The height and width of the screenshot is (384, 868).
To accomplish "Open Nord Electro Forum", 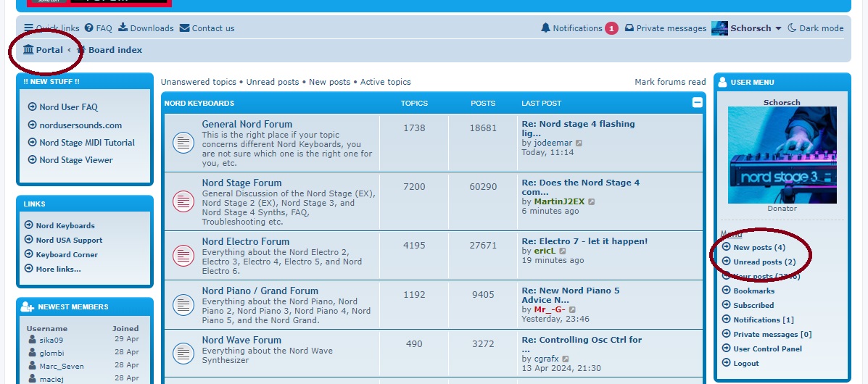I will 246,241.
